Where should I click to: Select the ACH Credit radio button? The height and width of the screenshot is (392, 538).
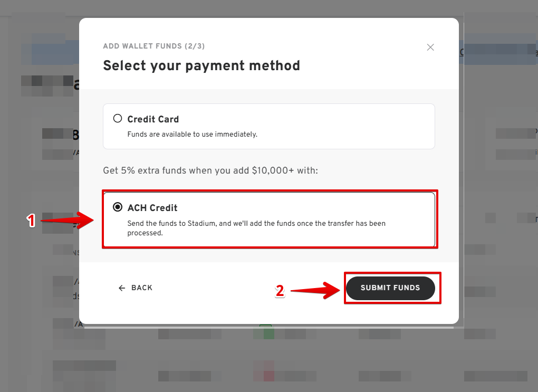click(118, 207)
